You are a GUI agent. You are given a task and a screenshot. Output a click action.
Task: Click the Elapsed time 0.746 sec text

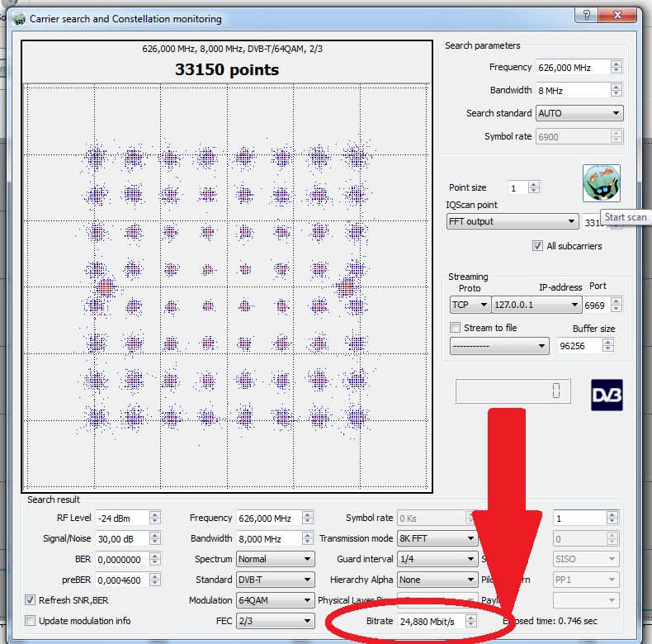coord(550,621)
